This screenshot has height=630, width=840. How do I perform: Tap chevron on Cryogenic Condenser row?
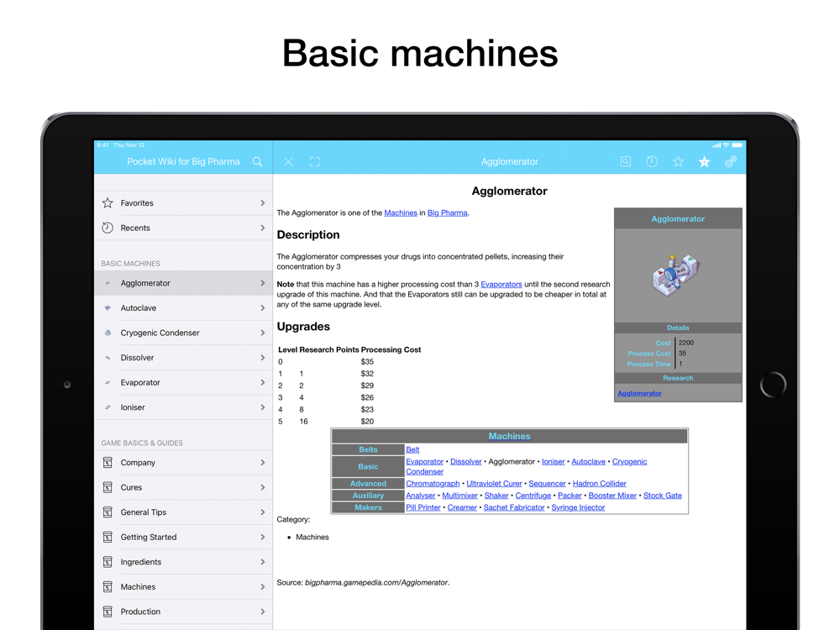(262, 333)
